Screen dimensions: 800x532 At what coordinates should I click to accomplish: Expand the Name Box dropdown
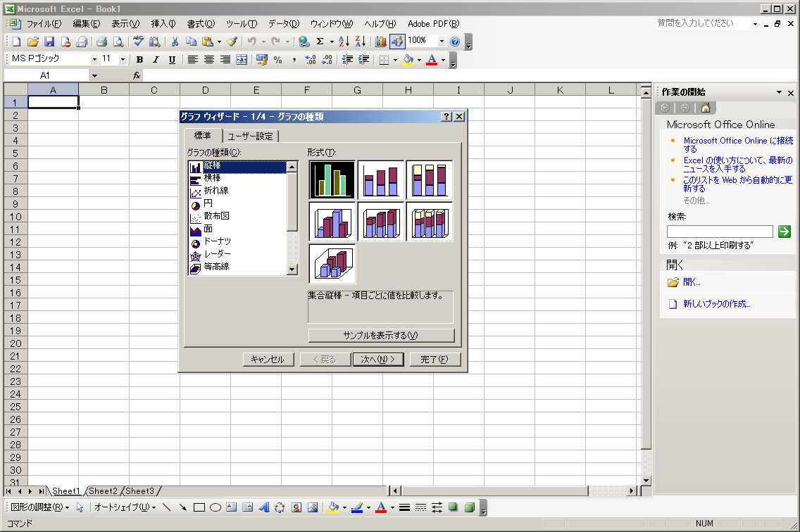pos(94,75)
